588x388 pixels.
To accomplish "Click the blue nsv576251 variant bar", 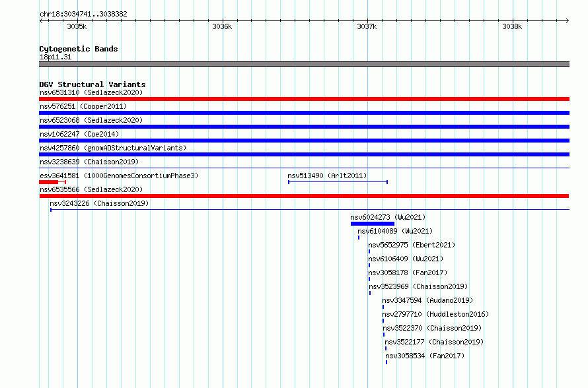I will (304, 113).
